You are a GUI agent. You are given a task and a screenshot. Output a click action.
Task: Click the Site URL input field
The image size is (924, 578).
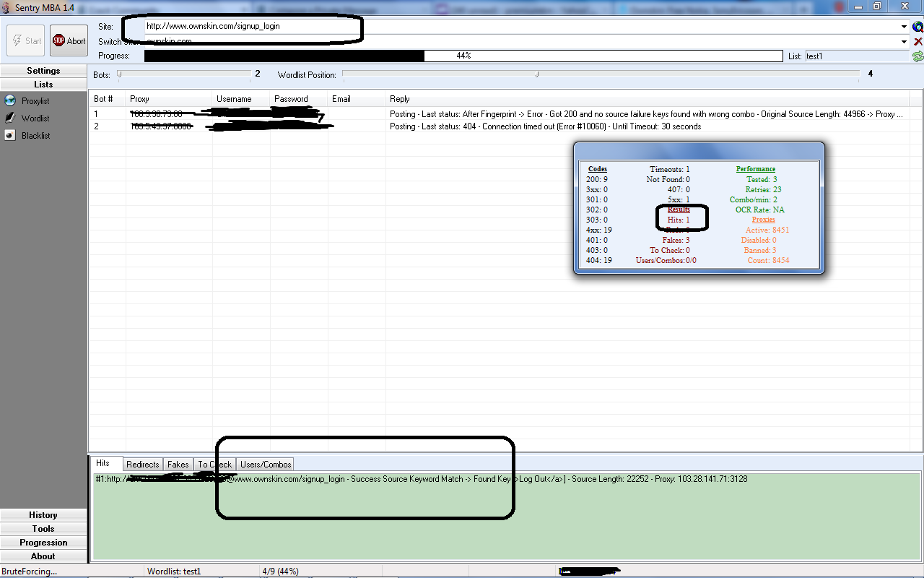(522, 26)
